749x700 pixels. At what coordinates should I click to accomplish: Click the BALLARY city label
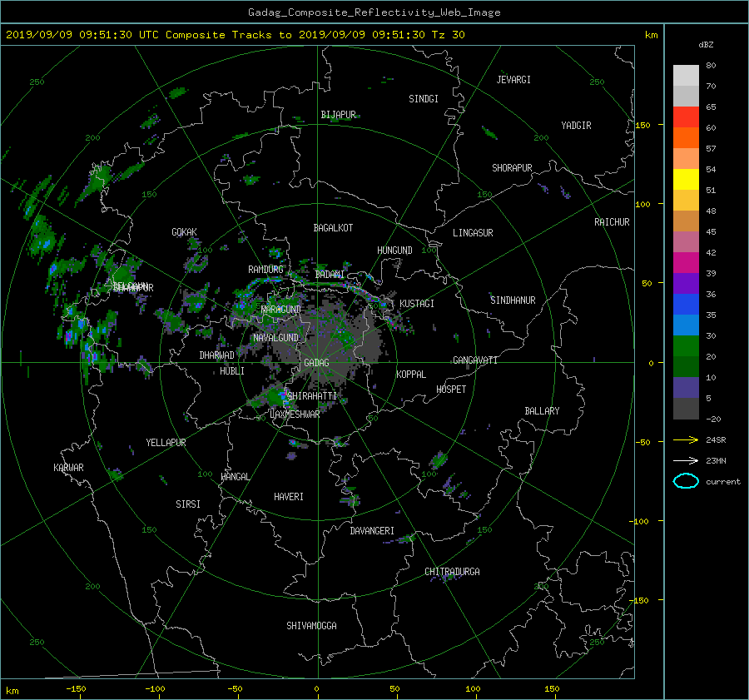pyautogui.click(x=542, y=411)
